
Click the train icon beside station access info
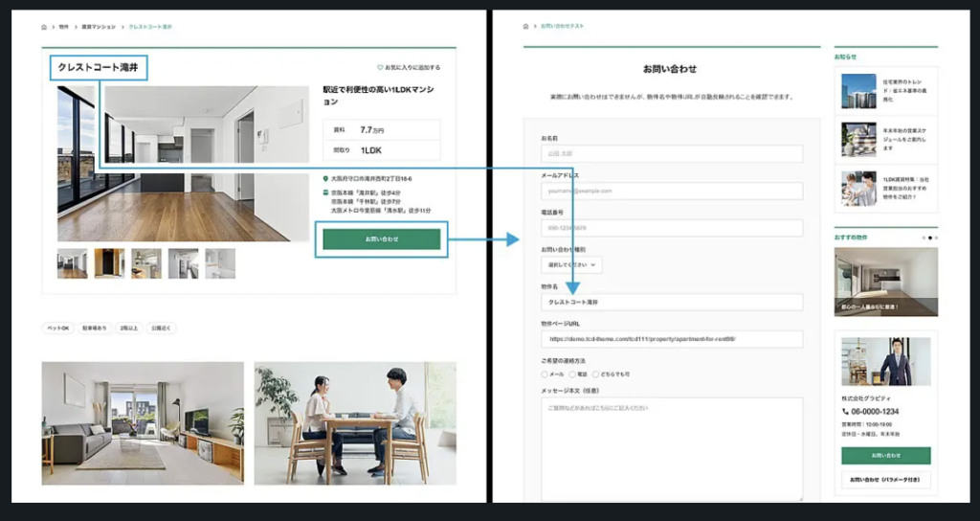[326, 193]
